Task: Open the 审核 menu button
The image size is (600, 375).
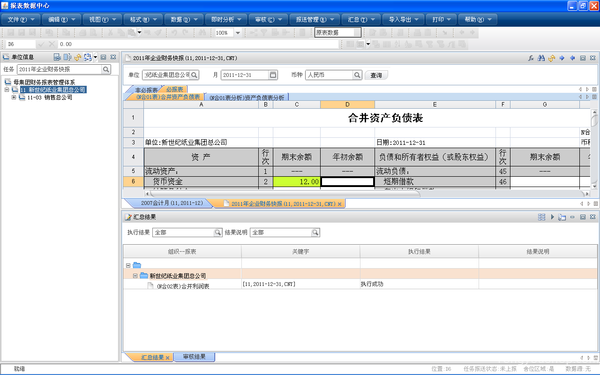Action: point(268,19)
